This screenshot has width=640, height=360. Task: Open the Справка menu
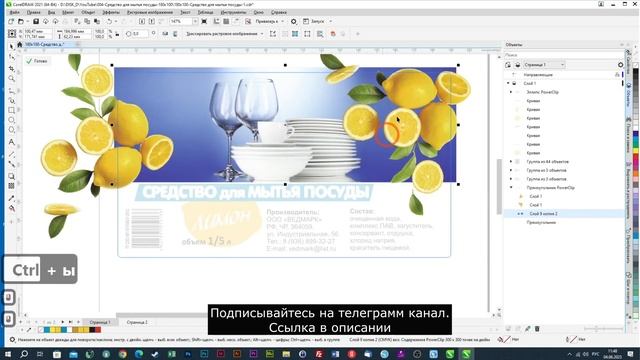[279, 13]
